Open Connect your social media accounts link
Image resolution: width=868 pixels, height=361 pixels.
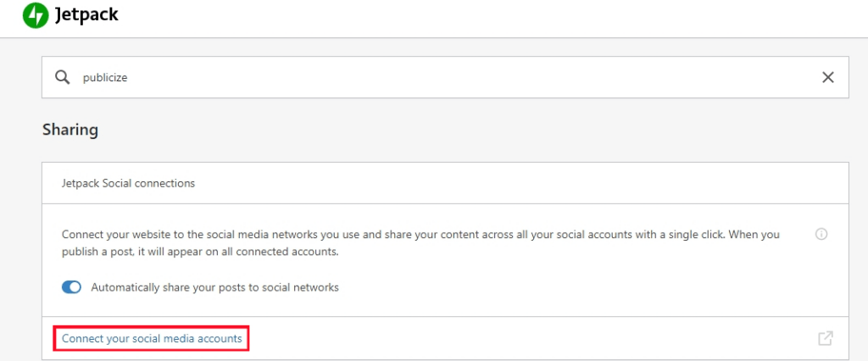tap(152, 338)
